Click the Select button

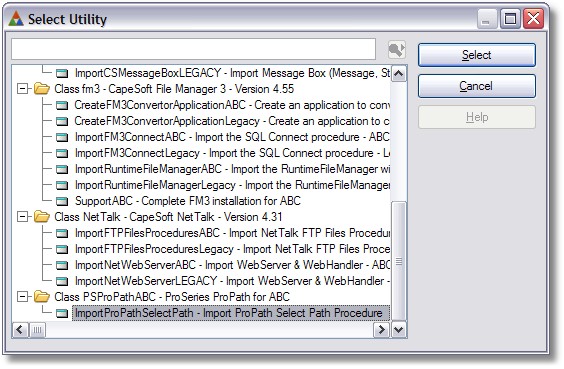point(477,55)
